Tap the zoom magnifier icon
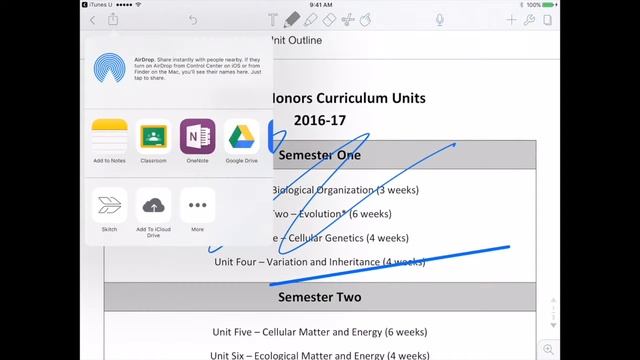Image resolution: width=640 pixels, height=360 pixels. [x=548, y=349]
